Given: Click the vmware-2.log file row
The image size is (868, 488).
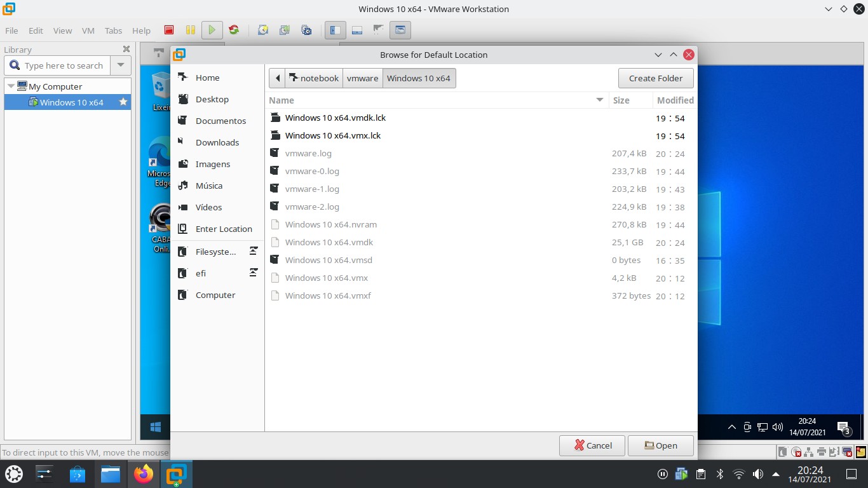Looking at the screenshot, I should pyautogui.click(x=480, y=207).
